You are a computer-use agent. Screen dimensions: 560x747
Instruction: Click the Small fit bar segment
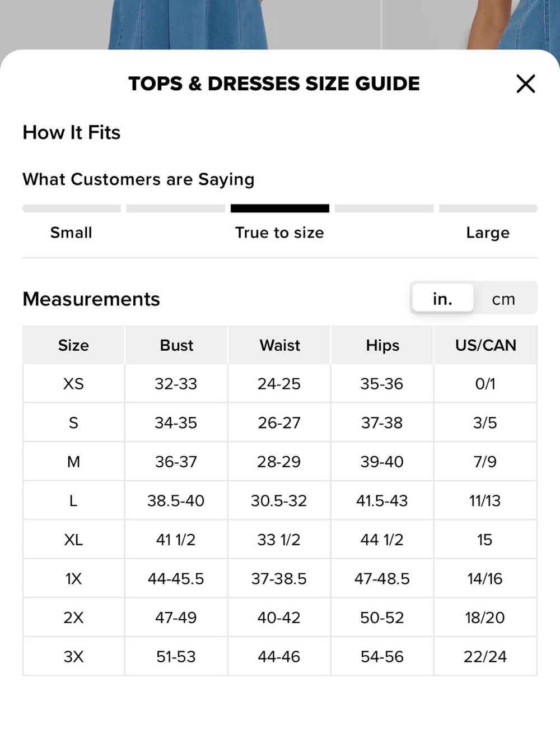pos(72,208)
